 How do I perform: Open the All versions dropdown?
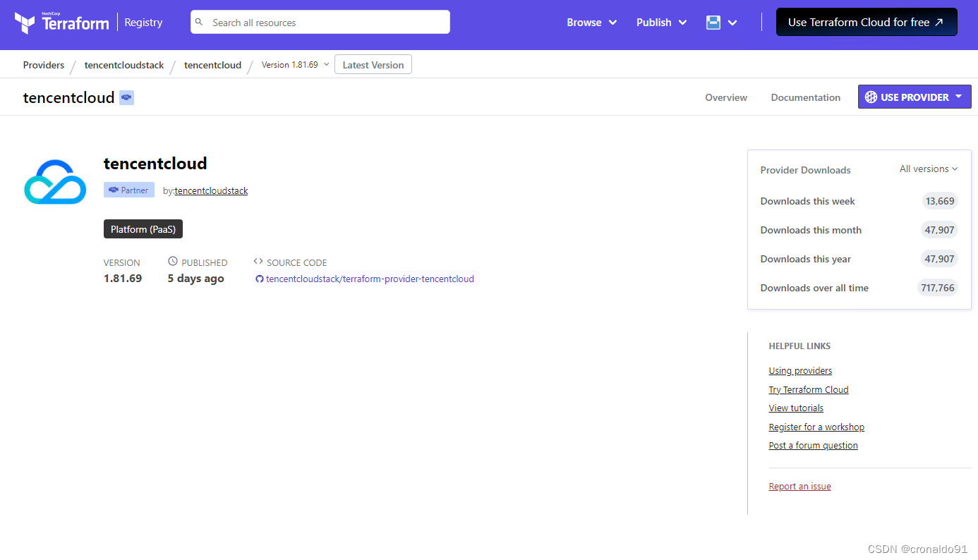[928, 169]
